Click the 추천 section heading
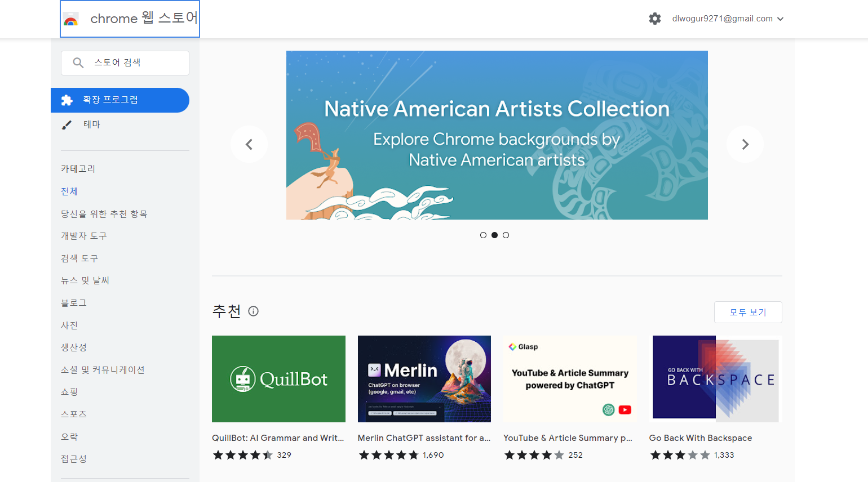This screenshot has width=868, height=482. [227, 311]
